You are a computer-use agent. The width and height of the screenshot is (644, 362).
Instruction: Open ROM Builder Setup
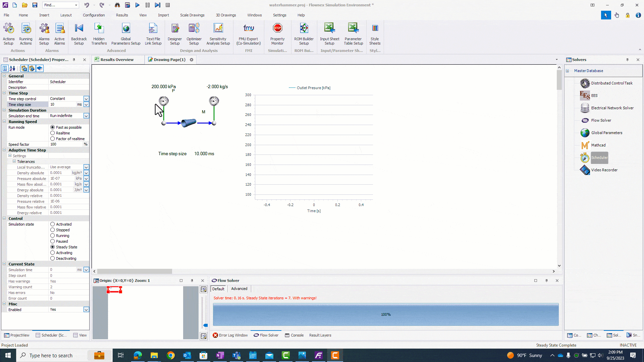[304, 34]
